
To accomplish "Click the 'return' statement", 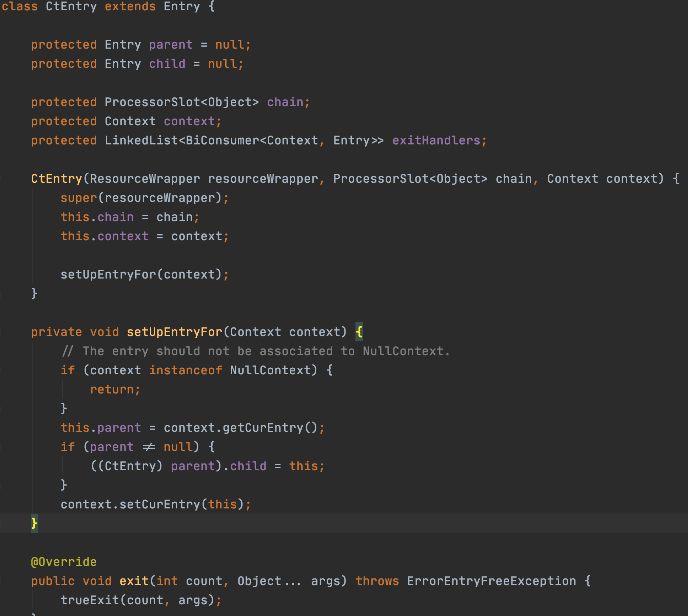I will (112, 390).
